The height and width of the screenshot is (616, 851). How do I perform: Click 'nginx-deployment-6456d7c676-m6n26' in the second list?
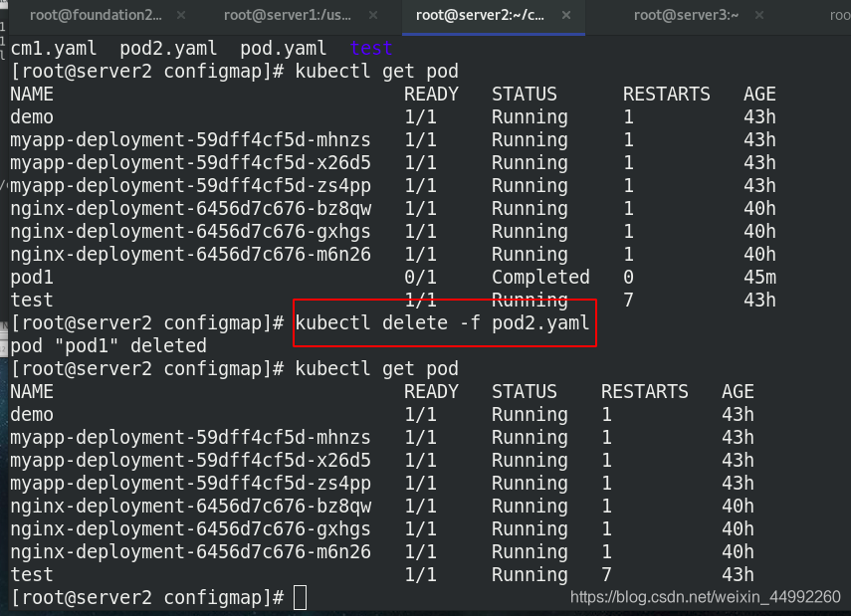pyautogui.click(x=190, y=551)
